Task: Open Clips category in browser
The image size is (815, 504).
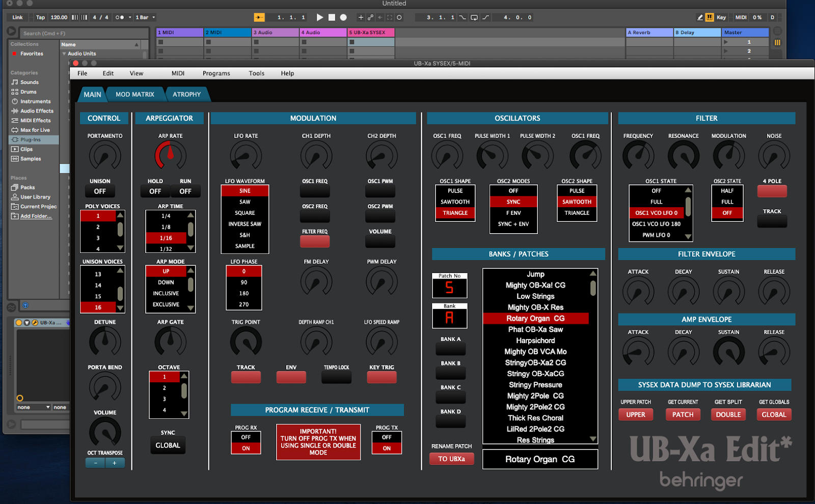Action: pos(26,149)
